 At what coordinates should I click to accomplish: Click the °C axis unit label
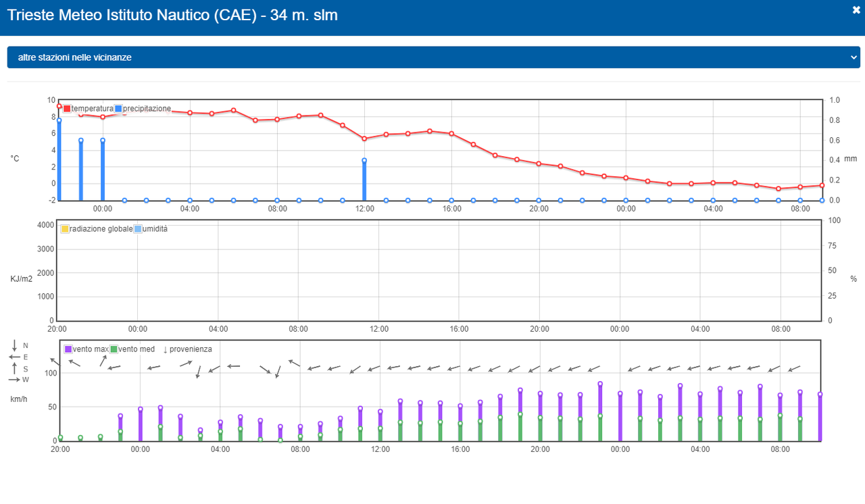coord(15,158)
